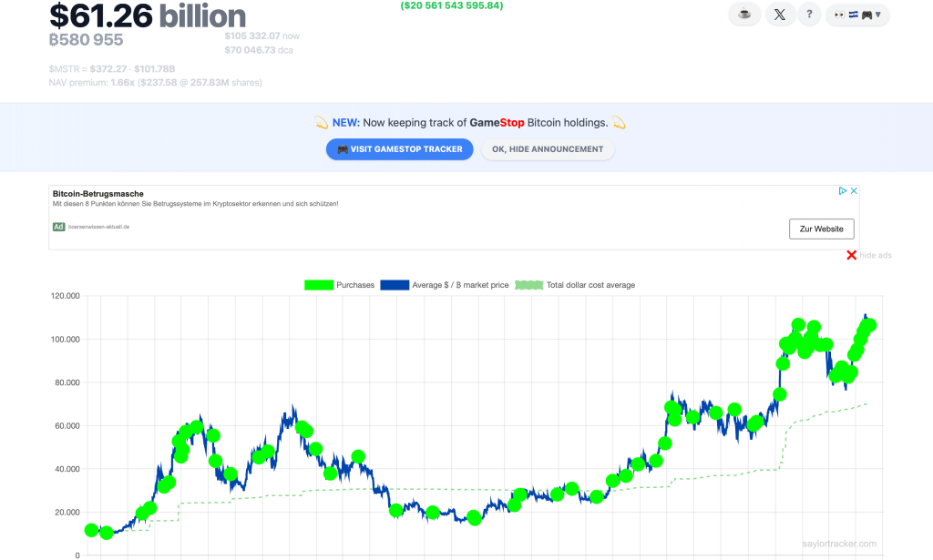The image size is (933, 560).
Task: Click the $70 046.73 dca value
Action: [259, 50]
